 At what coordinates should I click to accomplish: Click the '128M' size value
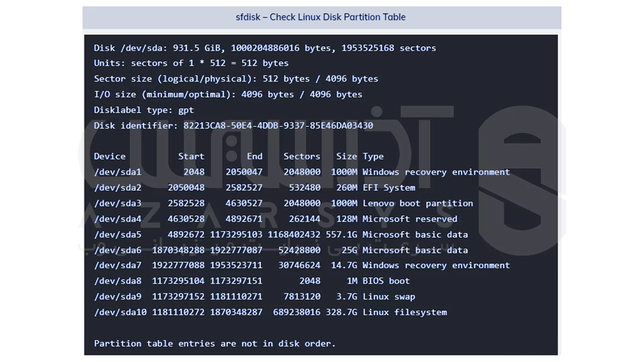tap(347, 219)
